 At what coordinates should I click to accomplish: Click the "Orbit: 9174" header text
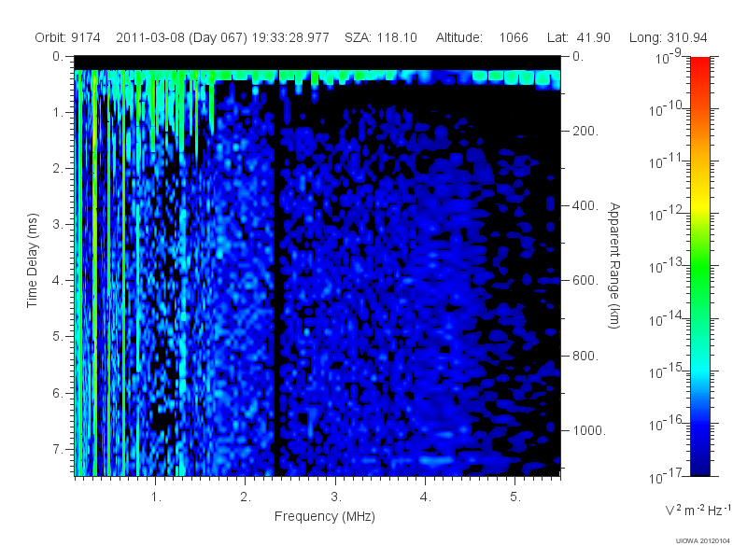pos(67,37)
